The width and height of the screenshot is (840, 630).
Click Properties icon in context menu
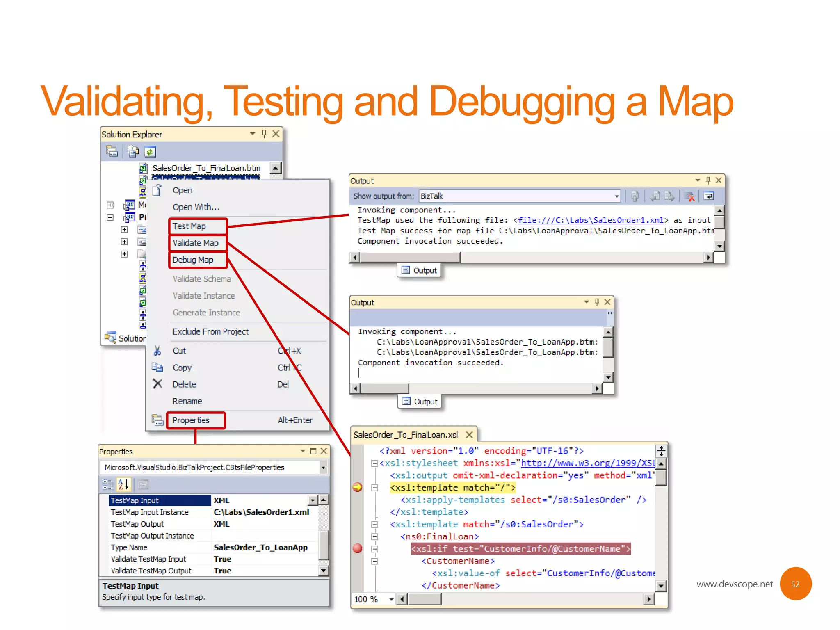(157, 420)
